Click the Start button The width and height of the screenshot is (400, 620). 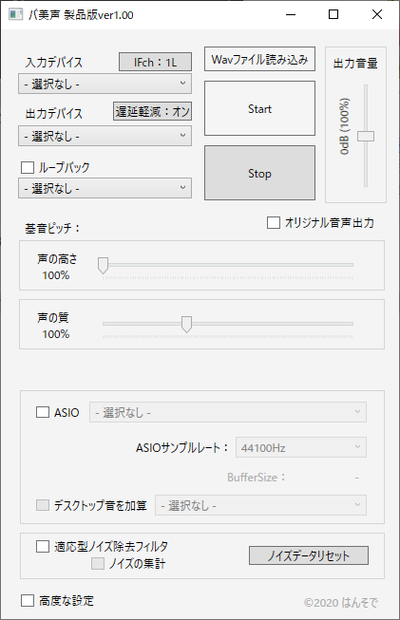coord(260,109)
